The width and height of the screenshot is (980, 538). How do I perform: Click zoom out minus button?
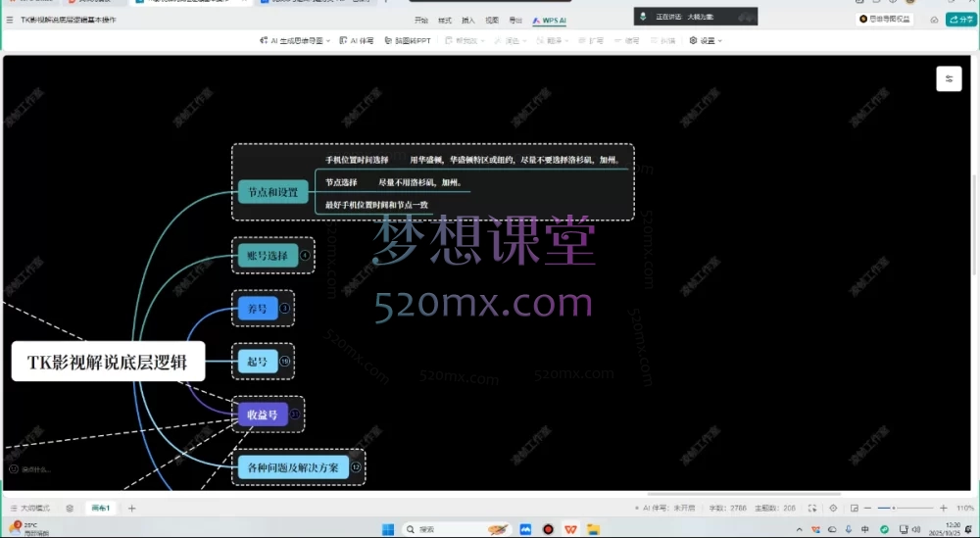tap(868, 508)
